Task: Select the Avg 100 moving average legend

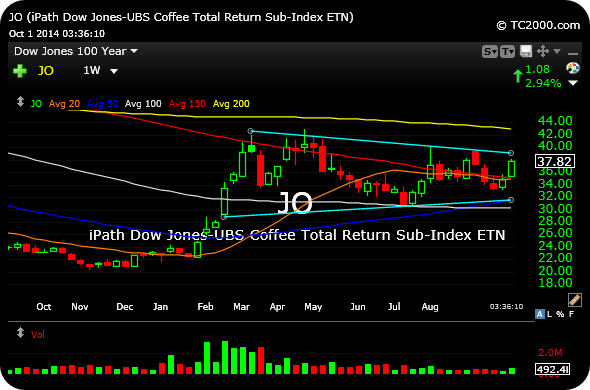Action: point(143,104)
